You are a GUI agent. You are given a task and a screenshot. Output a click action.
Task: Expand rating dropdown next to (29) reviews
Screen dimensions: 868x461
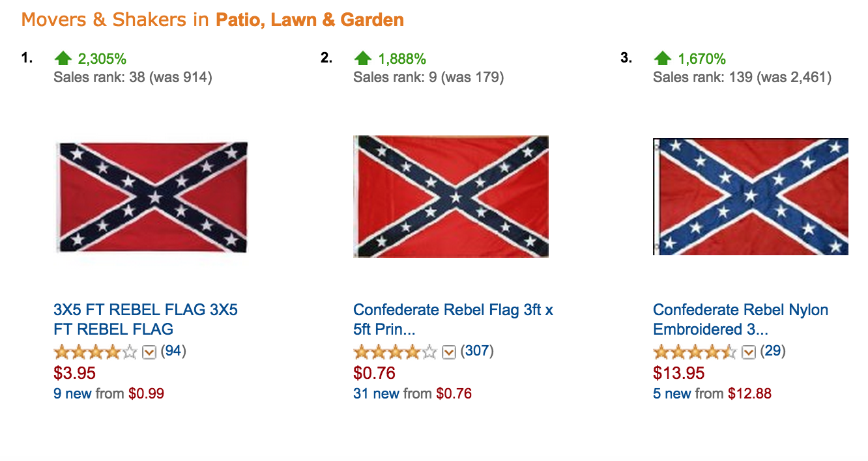pyautogui.click(x=749, y=352)
